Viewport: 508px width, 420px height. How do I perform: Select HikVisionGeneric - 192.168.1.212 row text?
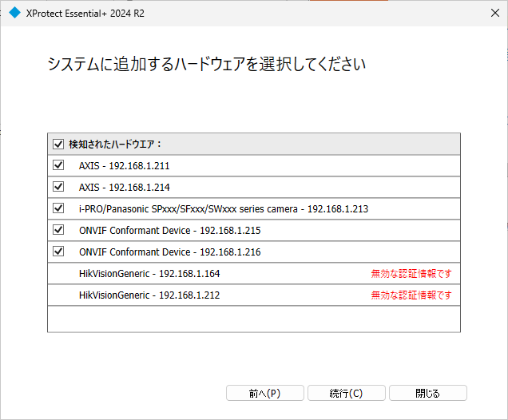click(x=149, y=295)
